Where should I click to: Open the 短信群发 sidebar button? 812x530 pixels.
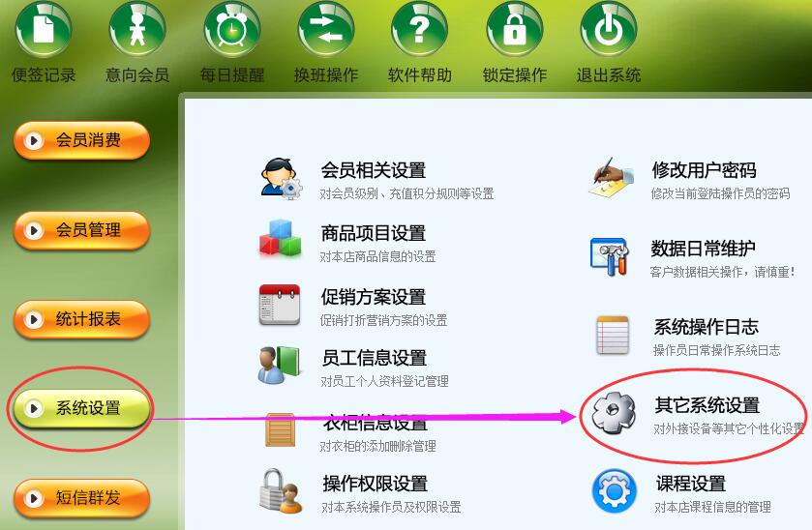pyautogui.click(x=82, y=498)
